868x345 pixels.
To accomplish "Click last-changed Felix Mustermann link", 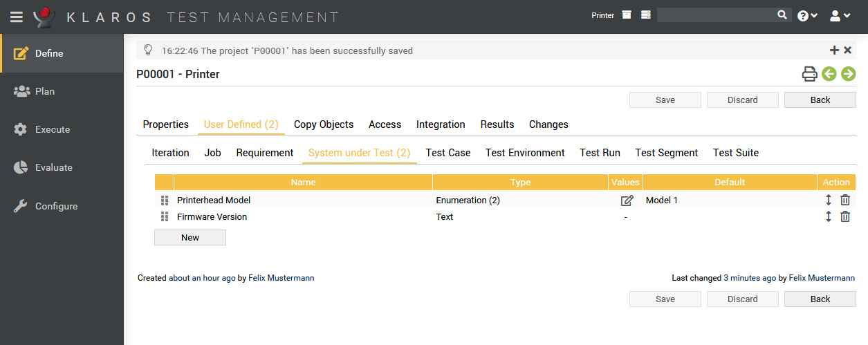I will (822, 278).
